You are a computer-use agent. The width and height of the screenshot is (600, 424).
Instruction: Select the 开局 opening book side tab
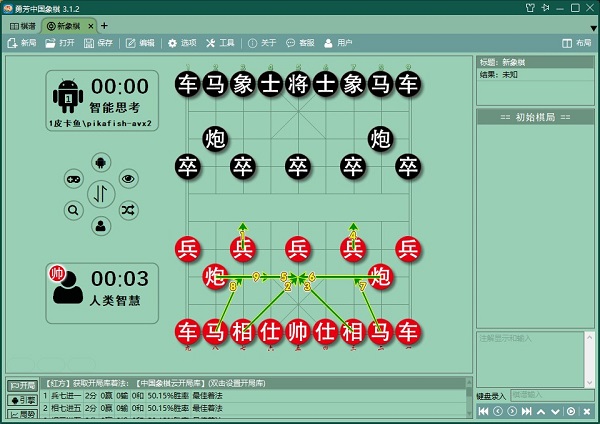click(22, 385)
